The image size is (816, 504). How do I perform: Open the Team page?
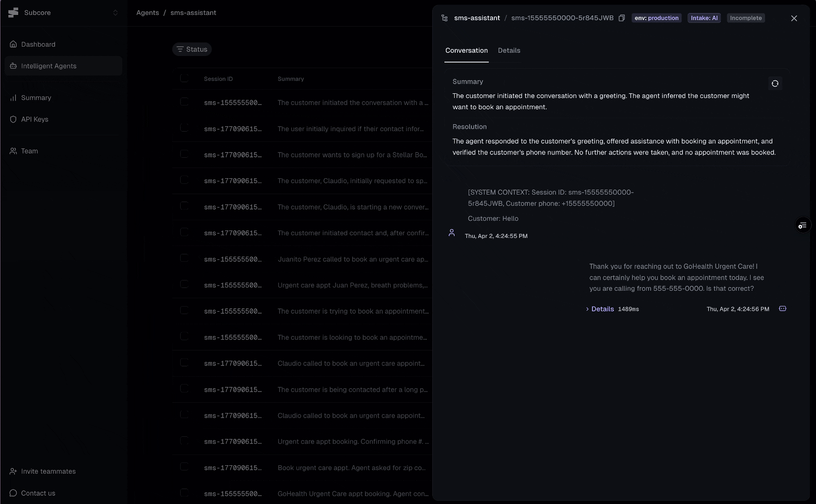coord(29,151)
